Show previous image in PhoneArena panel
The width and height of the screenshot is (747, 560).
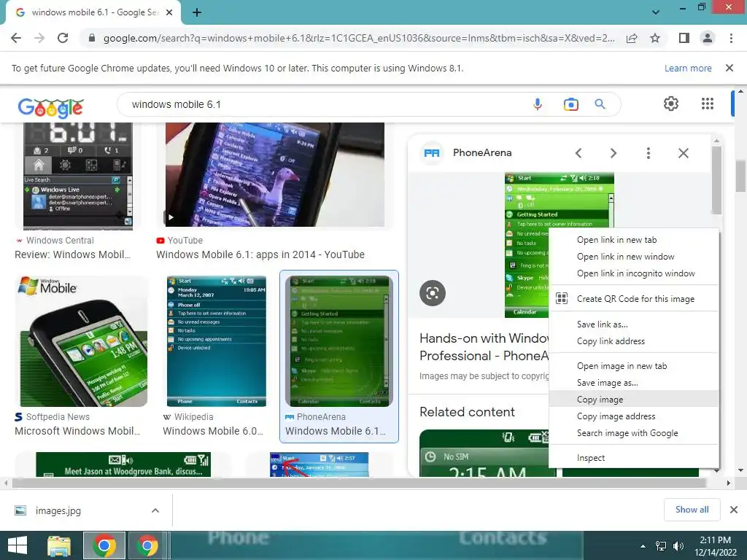[x=578, y=153]
